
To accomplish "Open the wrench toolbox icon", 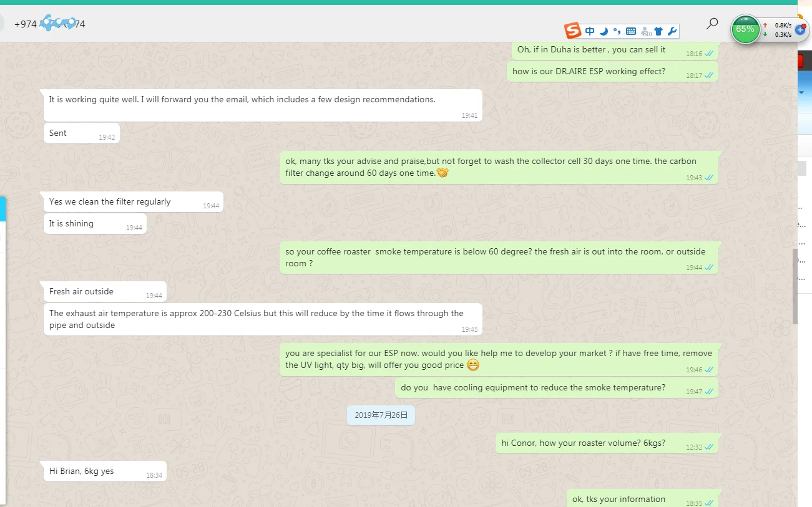I will click(x=672, y=31).
